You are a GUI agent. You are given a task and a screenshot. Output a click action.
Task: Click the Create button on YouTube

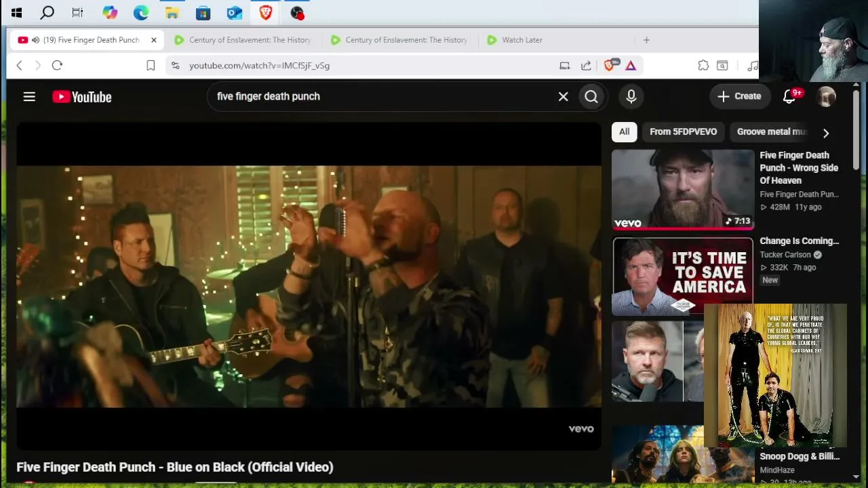click(740, 96)
